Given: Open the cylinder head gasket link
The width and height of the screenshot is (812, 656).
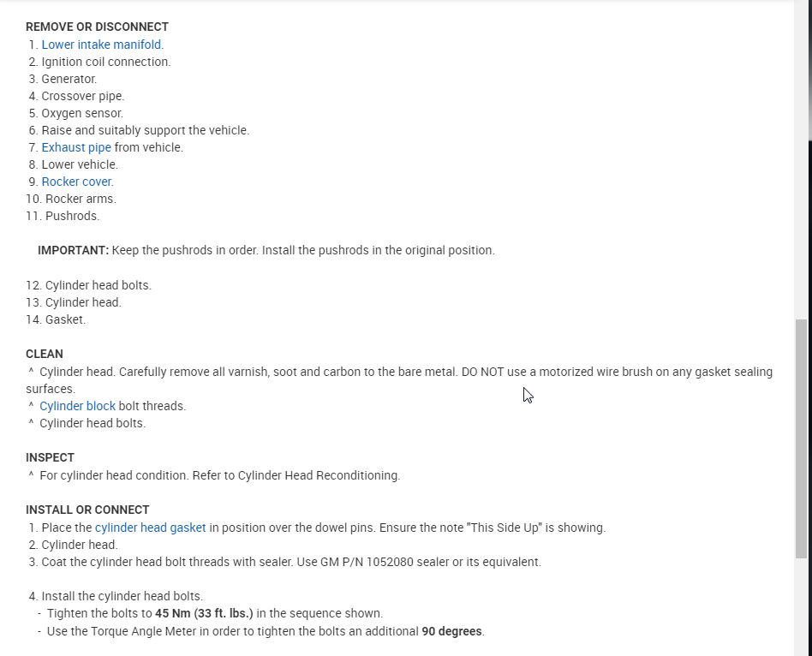Looking at the screenshot, I should (150, 528).
